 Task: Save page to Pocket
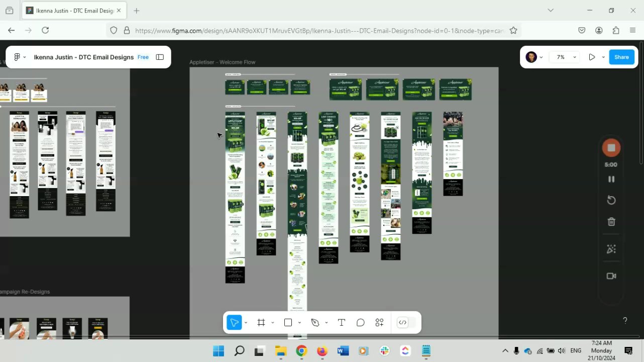(582, 30)
